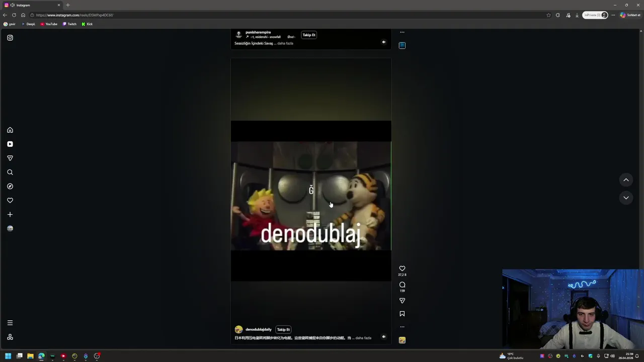Open Copilot Sohbet et button
Screen dimensions: 644x362
coord(630,15)
